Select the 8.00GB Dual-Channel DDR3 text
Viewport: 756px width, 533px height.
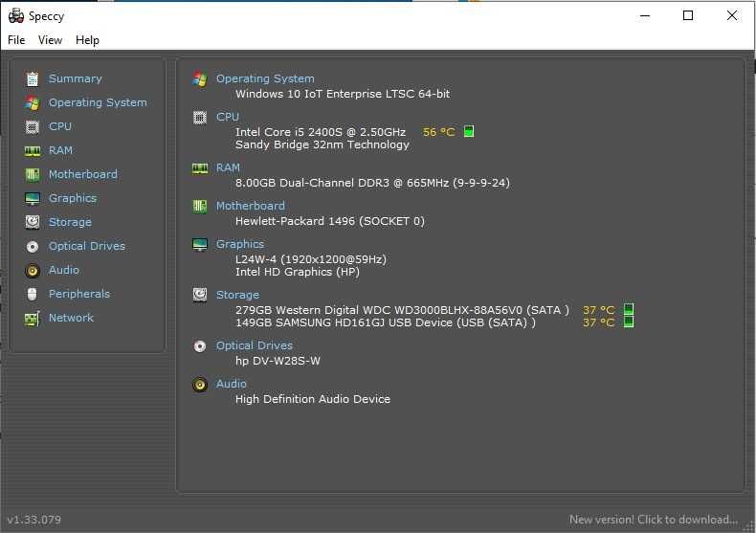372,183
